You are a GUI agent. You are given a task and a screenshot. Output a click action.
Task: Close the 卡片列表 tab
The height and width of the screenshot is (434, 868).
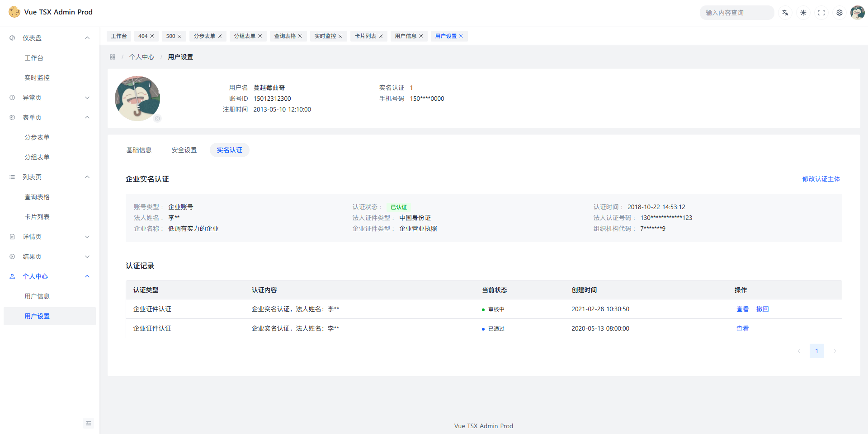click(381, 36)
